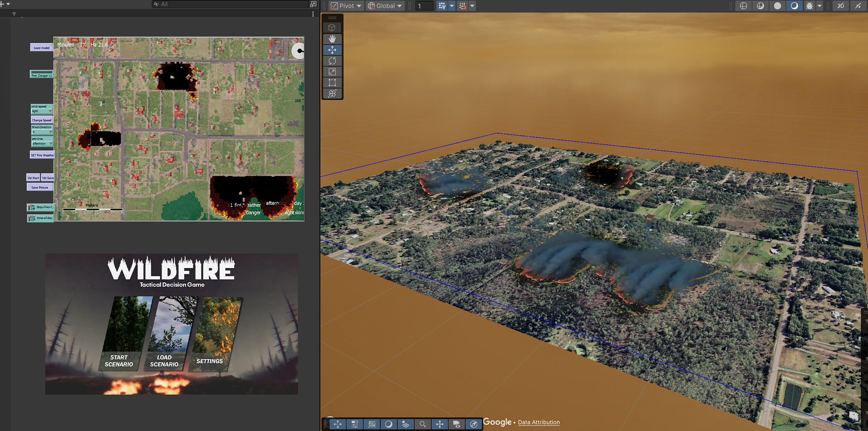This screenshot has width=868, height=431.
Task: Select the combined Transform tool
Action: click(x=332, y=93)
